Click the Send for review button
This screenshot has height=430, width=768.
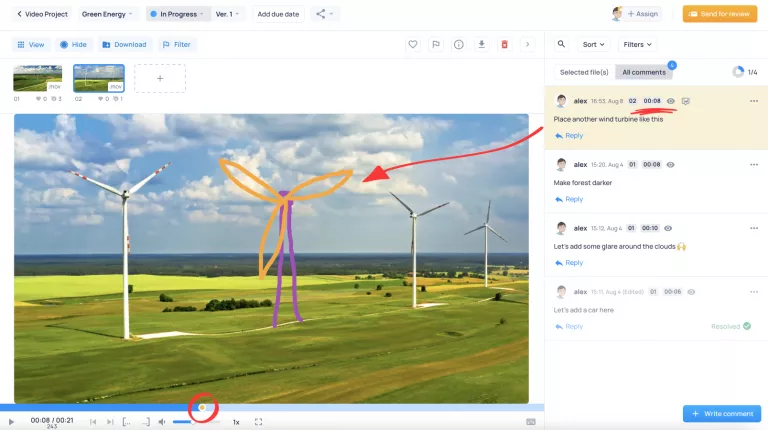(x=719, y=14)
